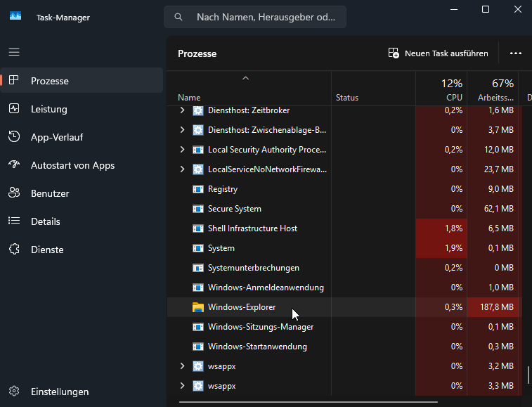Click the Windows-Explorer folder icon
This screenshot has height=407, width=532.
(x=197, y=307)
